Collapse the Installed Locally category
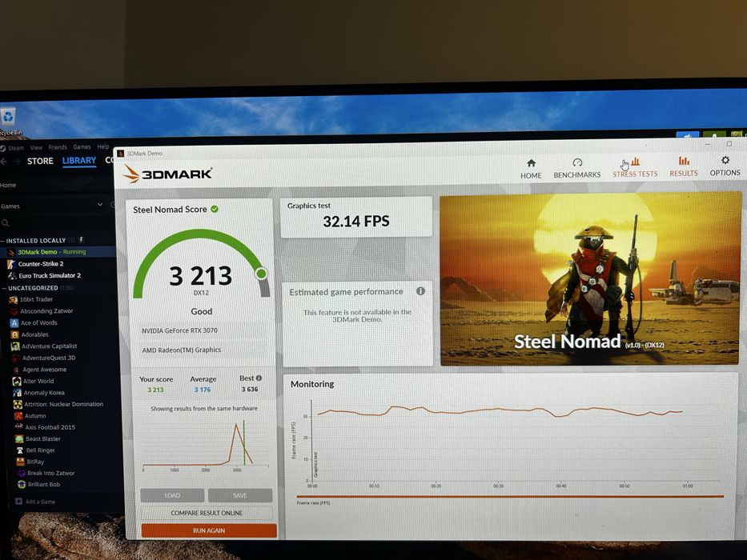Viewport: 747px width, 560px height. pos(3,241)
